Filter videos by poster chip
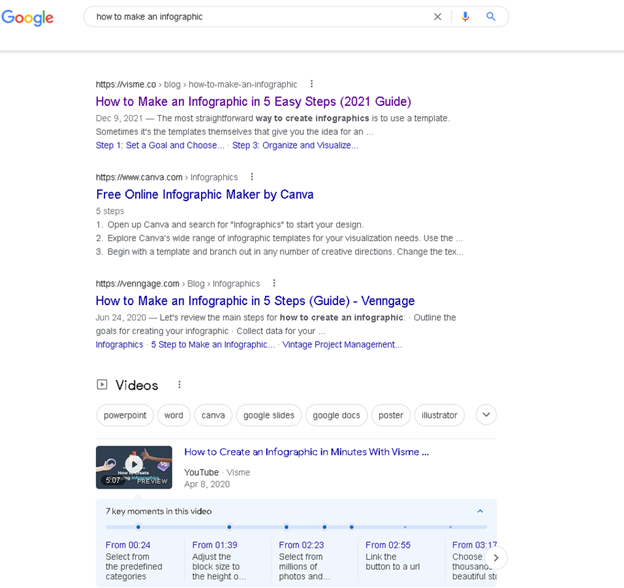Viewport: 624px width, 588px height. coord(391,415)
